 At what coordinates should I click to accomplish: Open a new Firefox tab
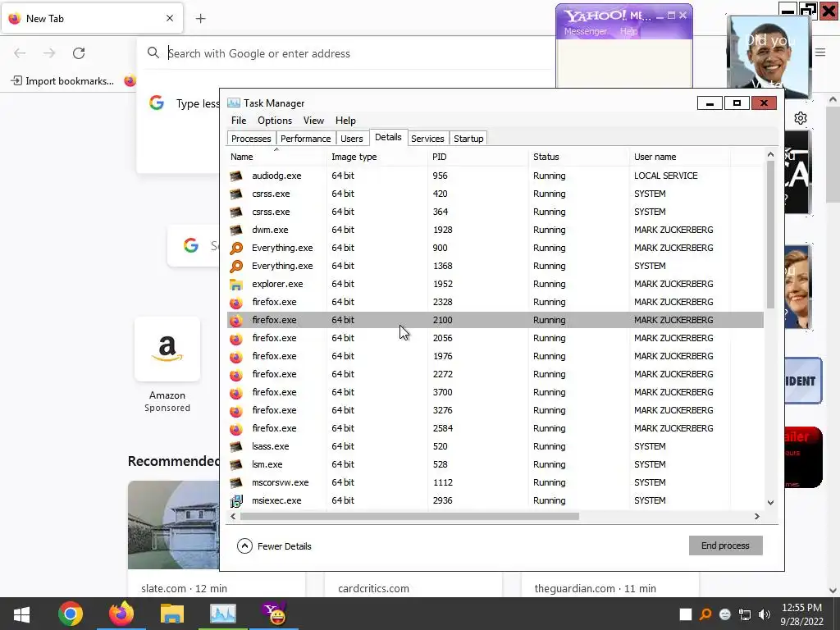(200, 19)
